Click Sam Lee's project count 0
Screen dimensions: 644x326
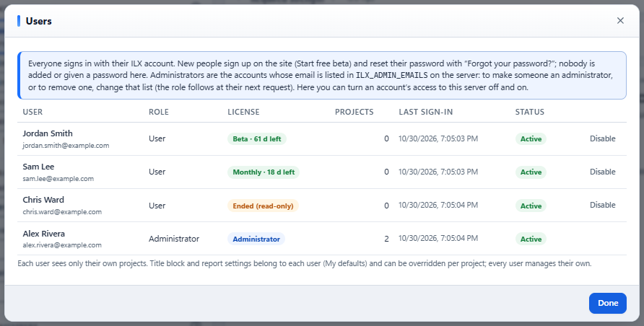[386, 172]
